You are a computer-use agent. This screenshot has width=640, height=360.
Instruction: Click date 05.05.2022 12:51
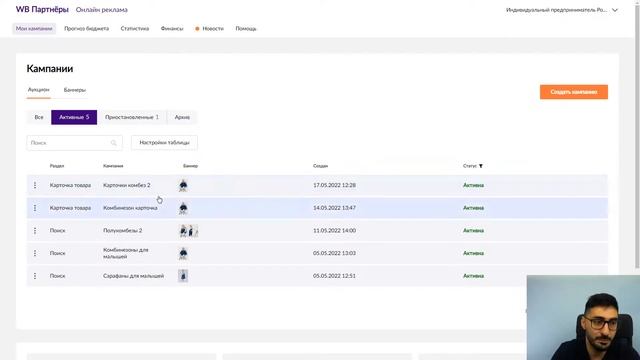[x=334, y=276]
